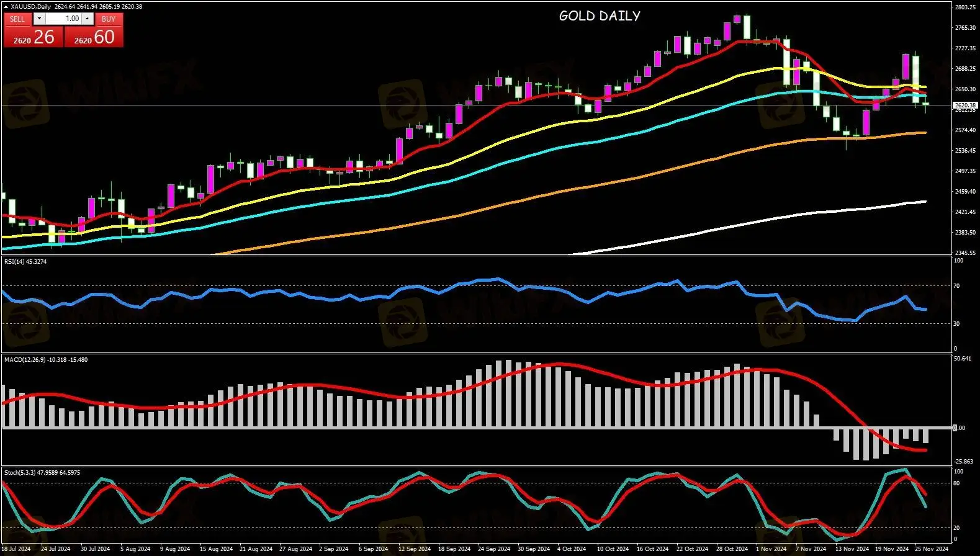Decrease trade volume with the down arrow

click(x=40, y=19)
